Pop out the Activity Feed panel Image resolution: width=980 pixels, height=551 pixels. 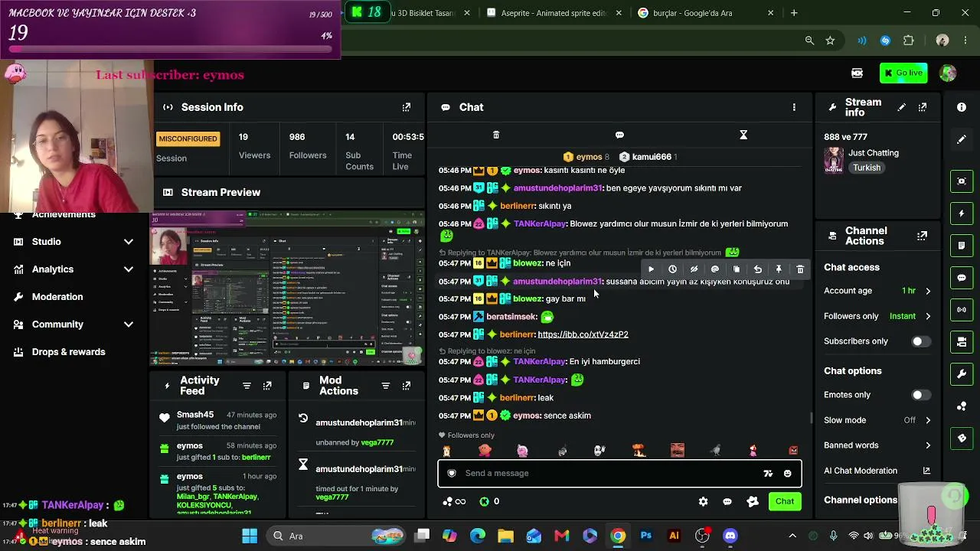click(x=267, y=386)
